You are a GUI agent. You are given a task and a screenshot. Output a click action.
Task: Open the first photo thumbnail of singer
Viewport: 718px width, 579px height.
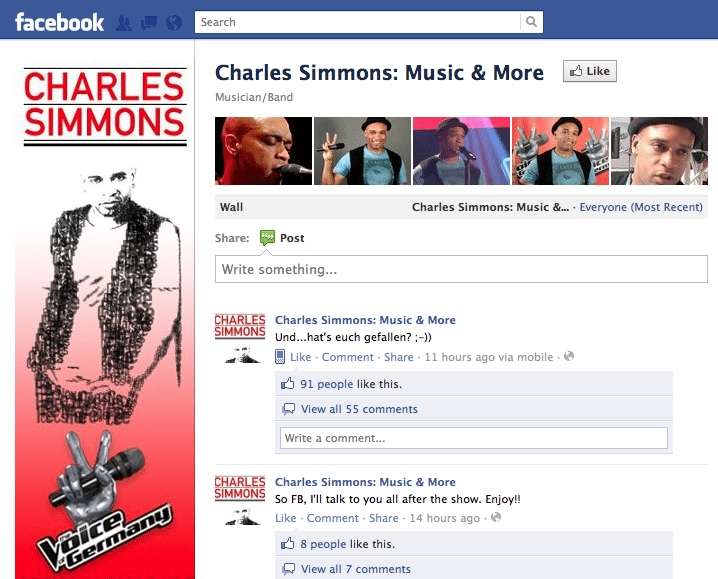263,151
